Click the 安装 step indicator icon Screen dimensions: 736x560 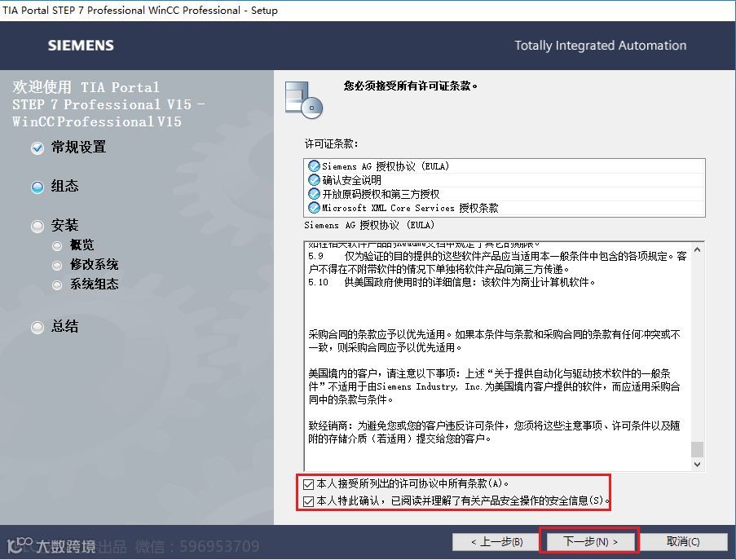37,227
